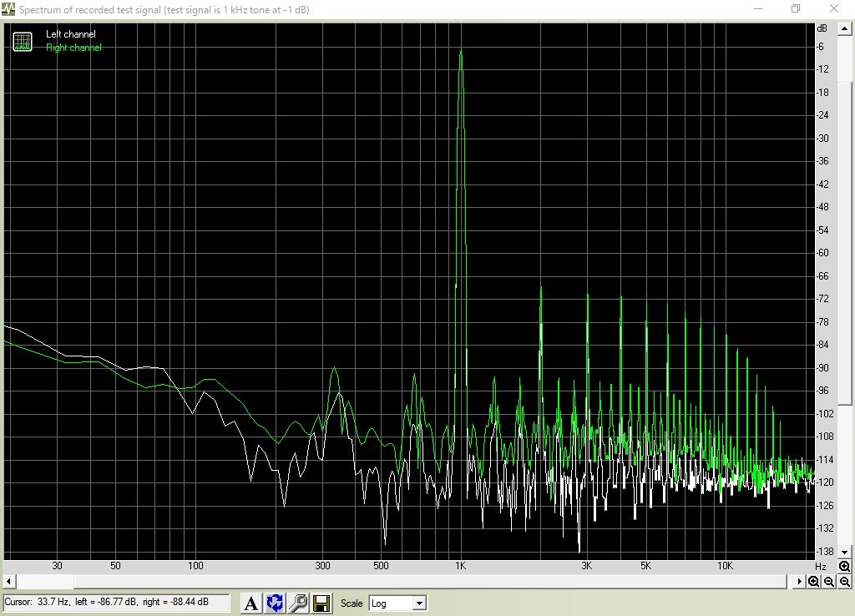
Task: Click the vertical dB scrollbar thumb
Action: (845, 244)
